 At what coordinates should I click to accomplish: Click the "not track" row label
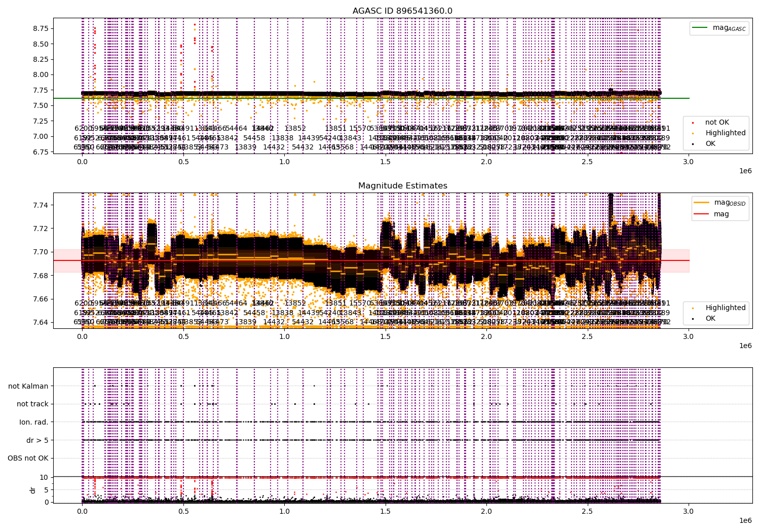pyautogui.click(x=32, y=404)
